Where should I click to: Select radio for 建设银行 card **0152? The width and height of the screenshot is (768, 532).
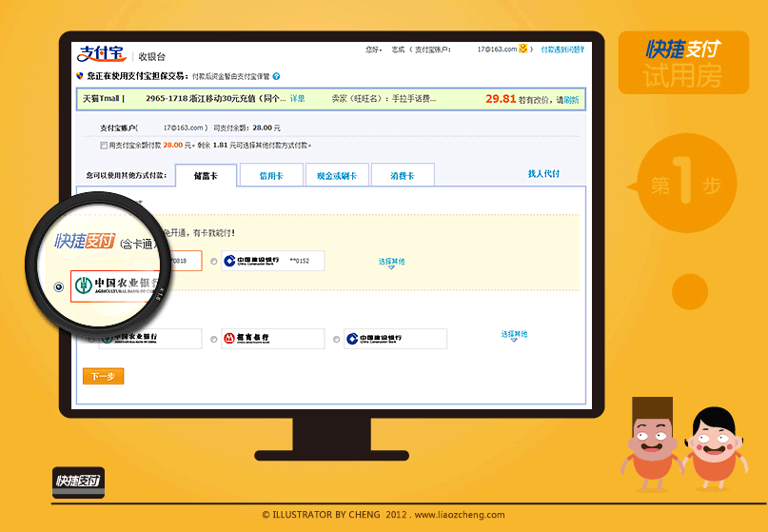coord(213,261)
